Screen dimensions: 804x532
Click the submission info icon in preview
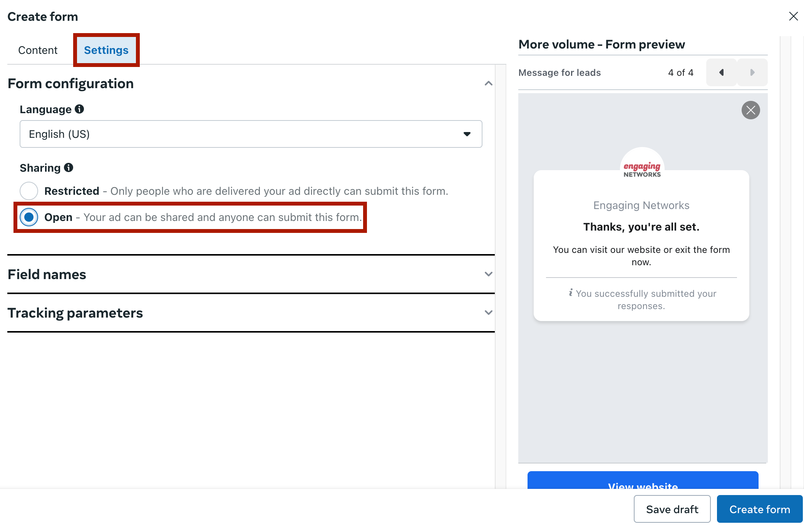(571, 293)
